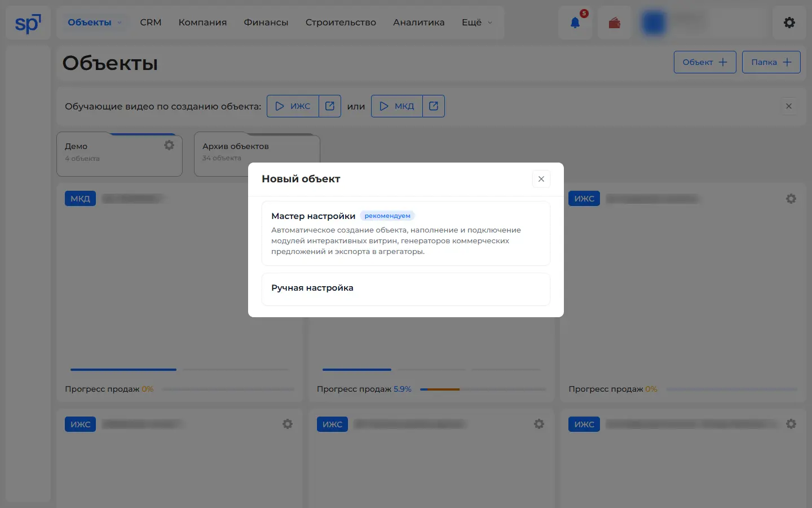Viewport: 812px width, 508px height.
Task: Click the Папка plus button
Action: pyautogui.click(x=771, y=62)
